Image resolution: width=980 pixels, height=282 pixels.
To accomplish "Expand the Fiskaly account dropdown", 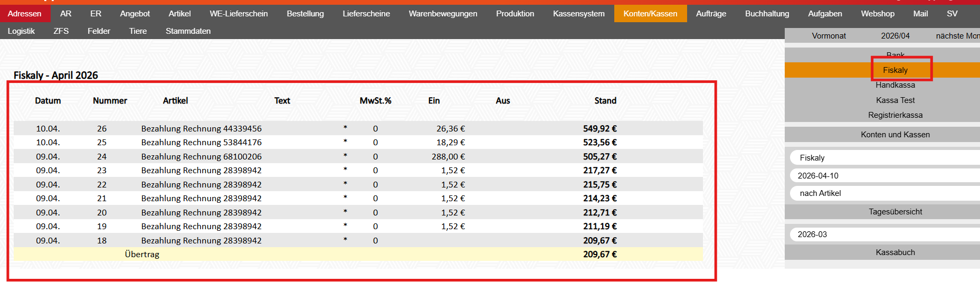I will [x=884, y=158].
